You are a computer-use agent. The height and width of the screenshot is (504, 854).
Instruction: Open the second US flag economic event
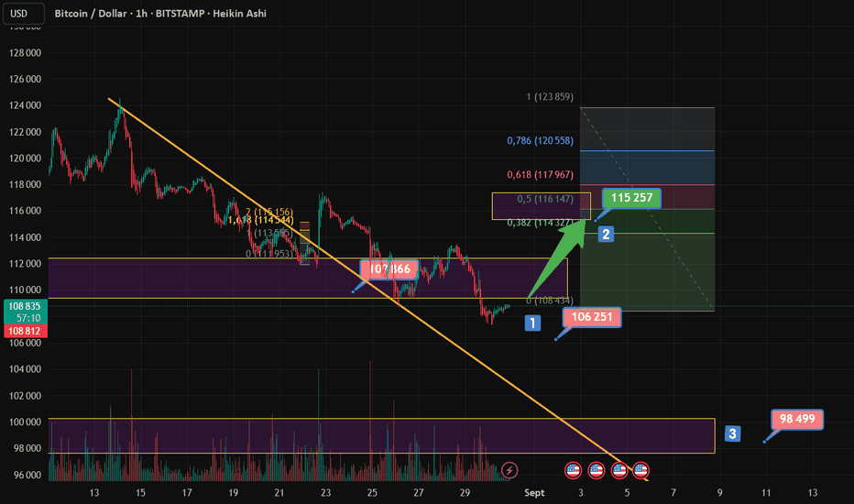point(596,470)
